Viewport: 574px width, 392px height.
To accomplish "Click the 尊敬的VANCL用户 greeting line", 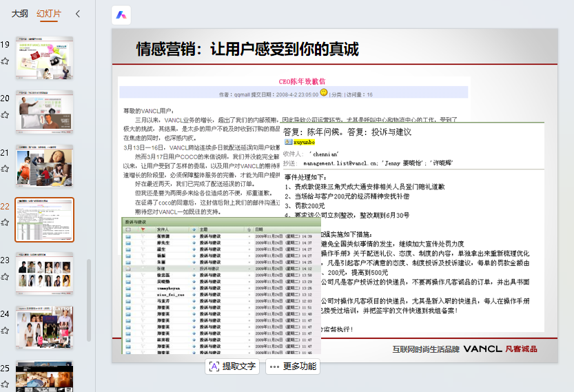I will (149, 111).
